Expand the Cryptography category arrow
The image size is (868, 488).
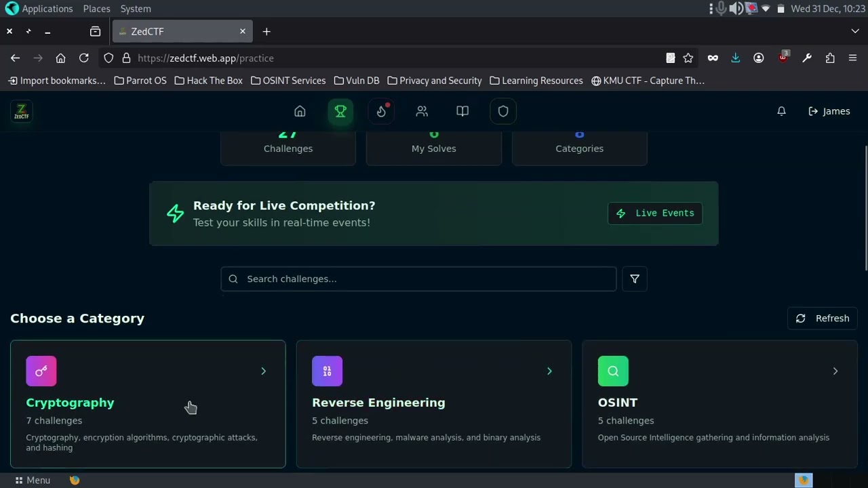(x=263, y=371)
